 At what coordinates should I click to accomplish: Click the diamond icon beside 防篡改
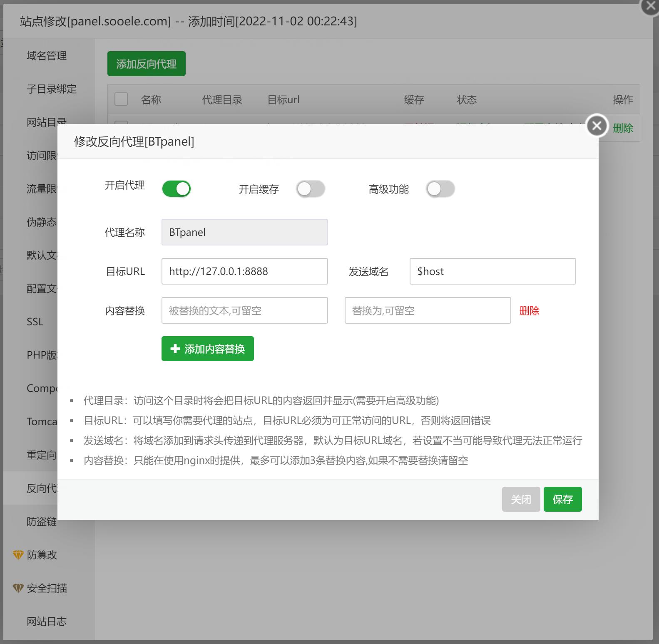click(18, 555)
